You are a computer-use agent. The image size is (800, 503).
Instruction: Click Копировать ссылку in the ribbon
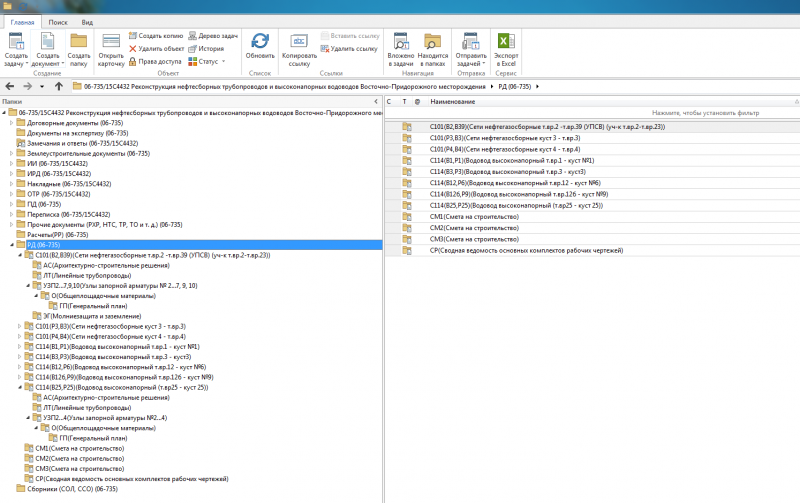point(299,48)
